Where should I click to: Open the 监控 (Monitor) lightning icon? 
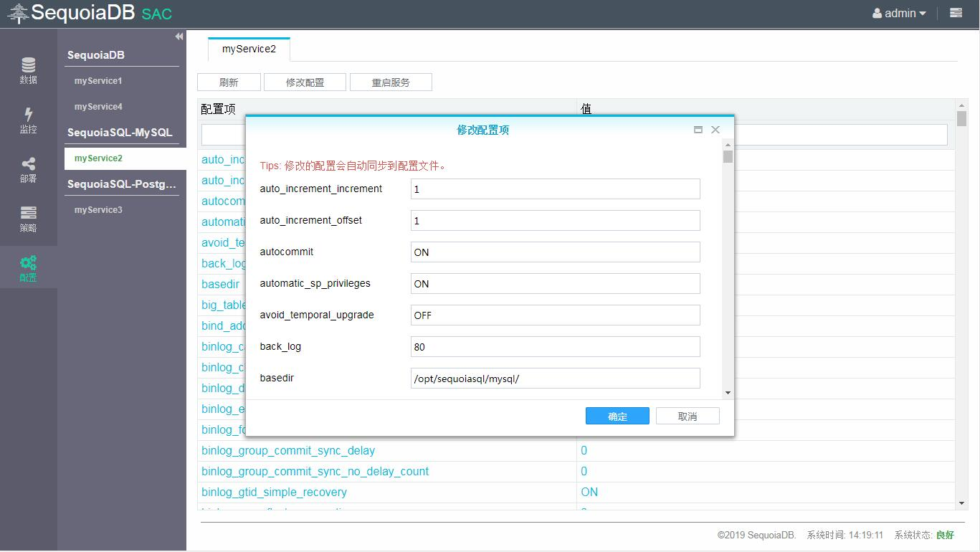point(28,120)
